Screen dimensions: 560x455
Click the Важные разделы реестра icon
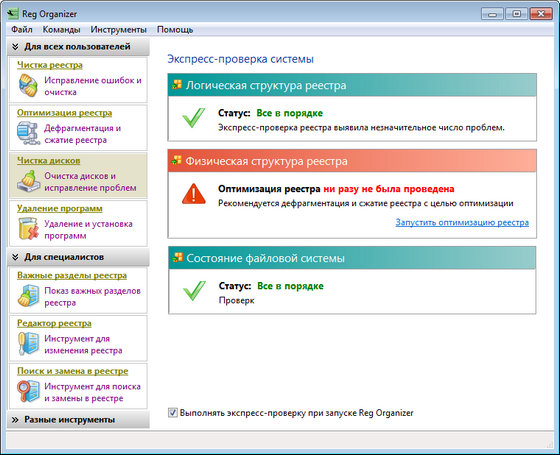click(x=28, y=295)
